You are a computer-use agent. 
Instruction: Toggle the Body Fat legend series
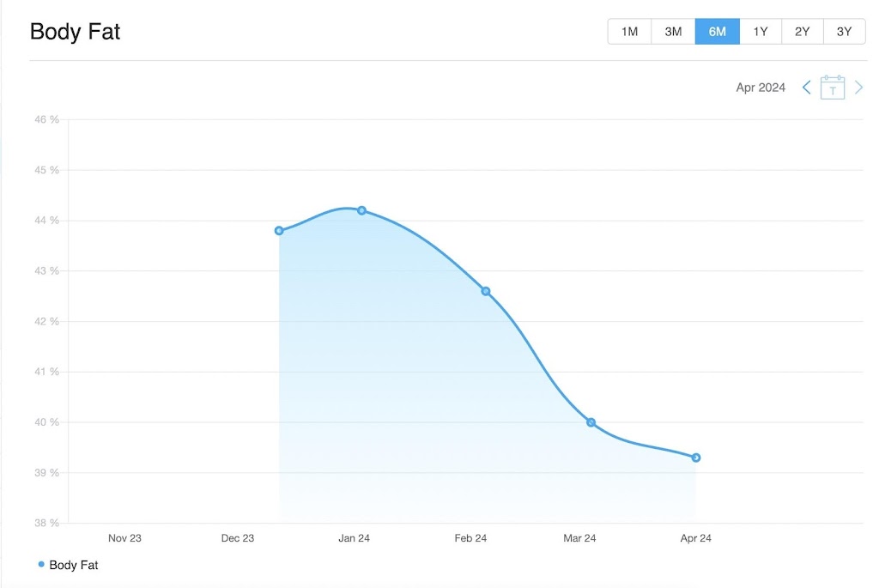pos(73,565)
